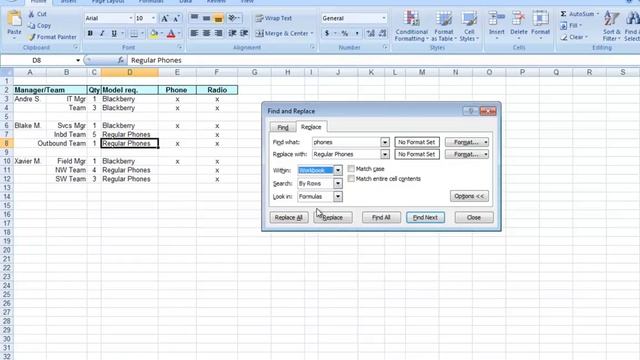This screenshot has width=640, height=360.
Task: Apply Percent Style format
Action: click(x=344, y=33)
